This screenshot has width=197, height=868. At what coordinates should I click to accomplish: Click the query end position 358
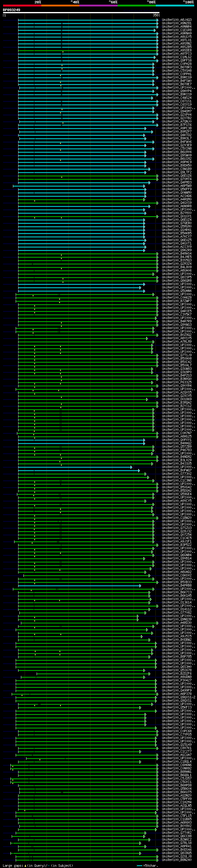[x=155, y=15]
